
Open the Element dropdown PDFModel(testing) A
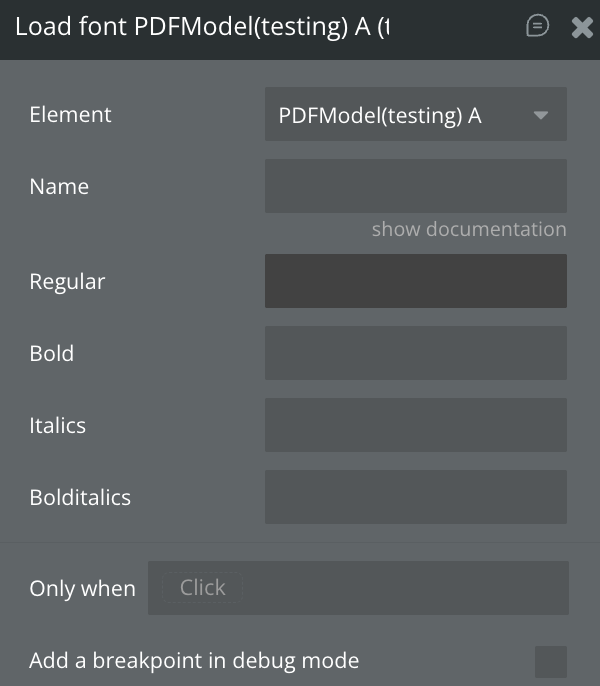(400, 115)
